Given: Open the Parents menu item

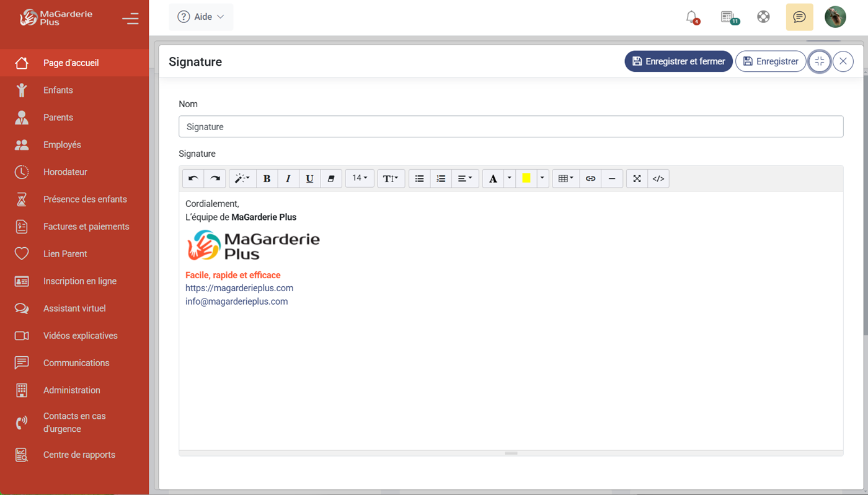Looking at the screenshot, I should click(74, 117).
